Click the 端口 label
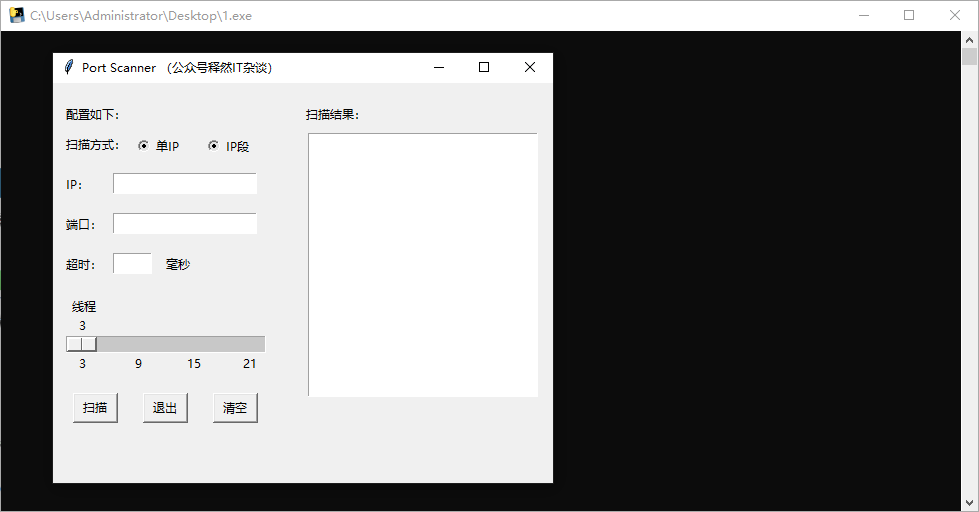 [81, 225]
